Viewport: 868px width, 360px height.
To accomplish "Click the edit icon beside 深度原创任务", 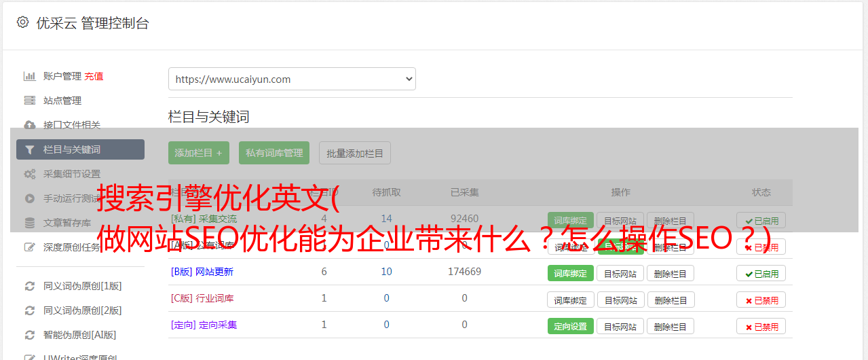I will [29, 247].
